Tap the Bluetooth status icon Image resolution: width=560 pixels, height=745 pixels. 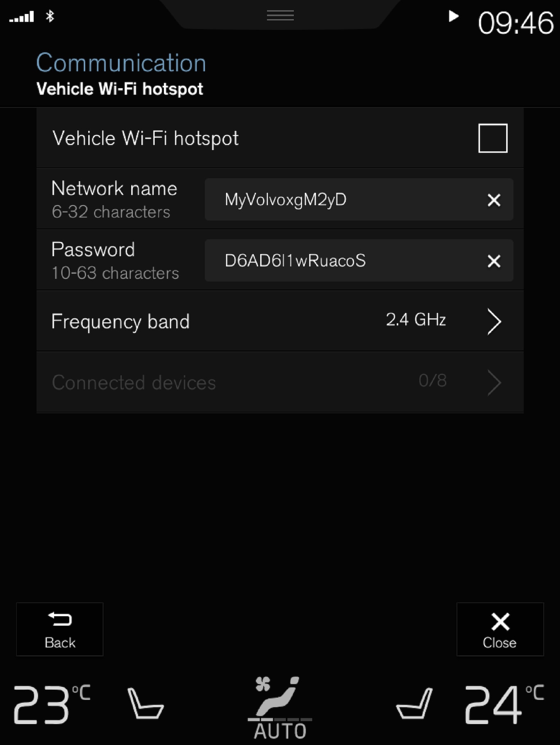[50, 16]
